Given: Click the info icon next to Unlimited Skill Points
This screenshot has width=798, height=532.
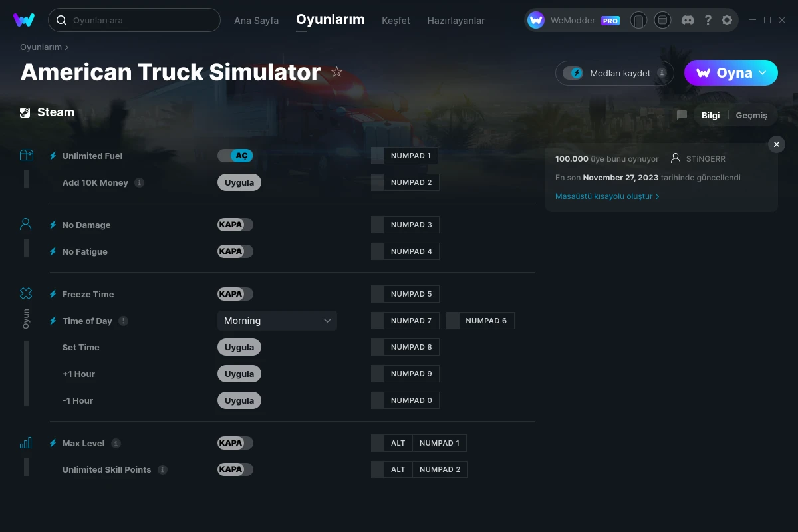Looking at the screenshot, I should click(162, 469).
